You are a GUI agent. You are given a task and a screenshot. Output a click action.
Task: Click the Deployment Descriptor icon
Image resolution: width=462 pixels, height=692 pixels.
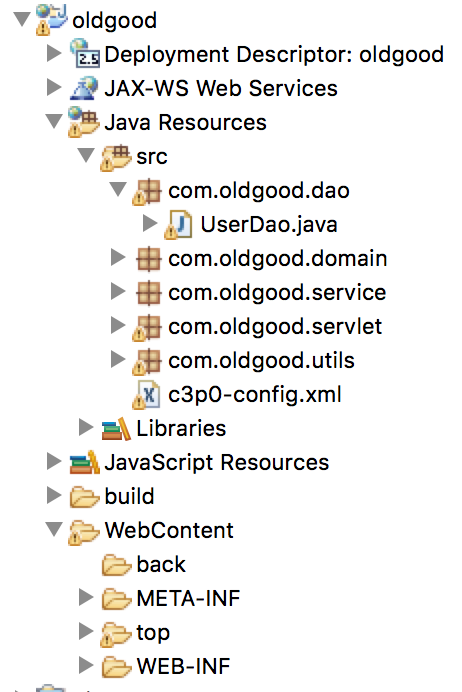[85, 53]
